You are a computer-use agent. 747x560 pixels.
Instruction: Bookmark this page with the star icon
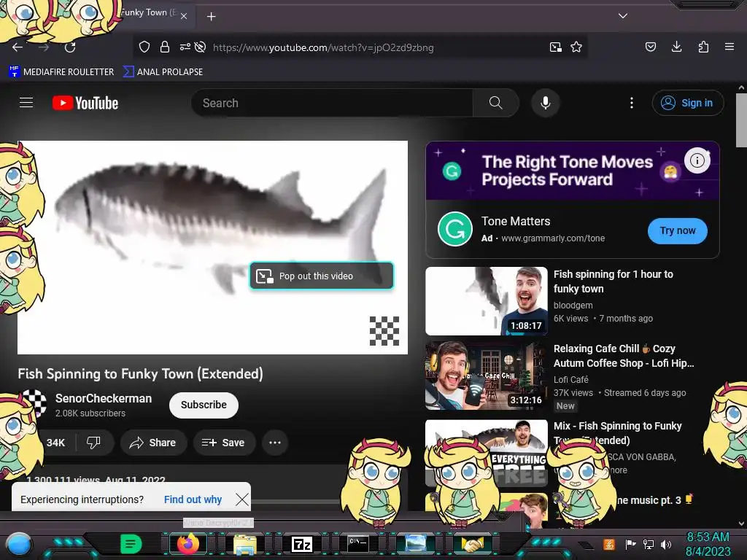pyautogui.click(x=576, y=47)
